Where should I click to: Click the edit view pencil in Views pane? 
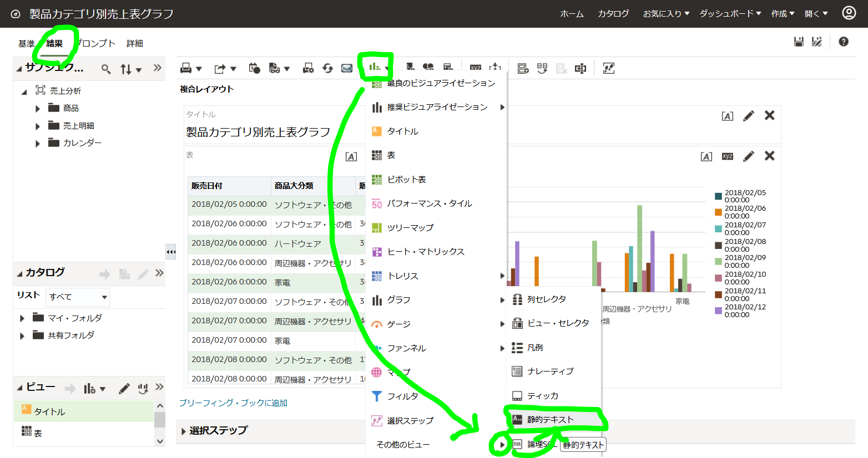click(x=124, y=389)
